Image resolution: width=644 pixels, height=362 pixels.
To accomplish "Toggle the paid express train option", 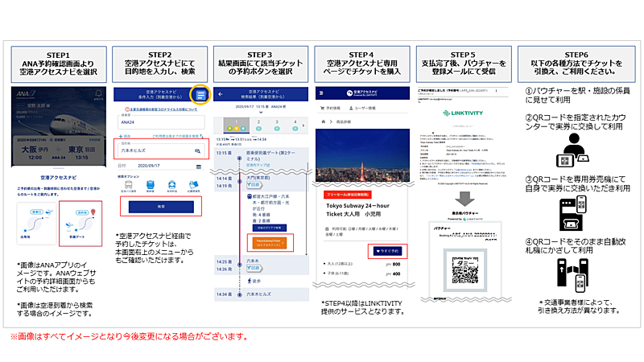I will 171,186.
